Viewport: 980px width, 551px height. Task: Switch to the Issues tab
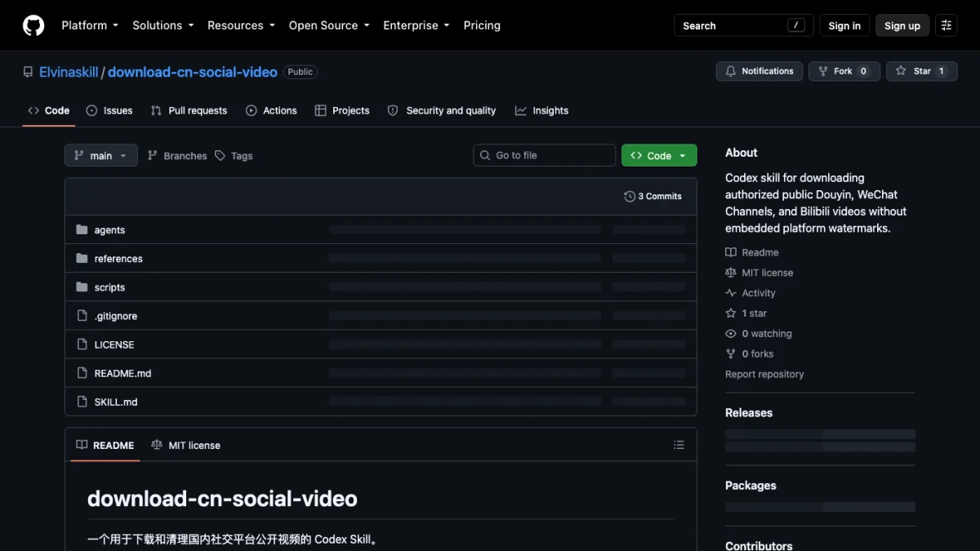click(109, 110)
